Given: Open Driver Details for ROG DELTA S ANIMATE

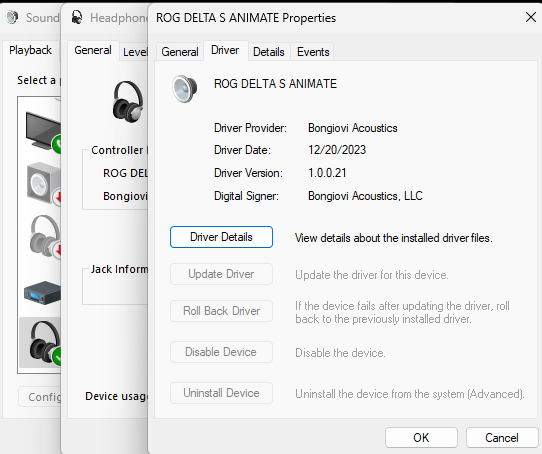Looking at the screenshot, I should pos(221,237).
